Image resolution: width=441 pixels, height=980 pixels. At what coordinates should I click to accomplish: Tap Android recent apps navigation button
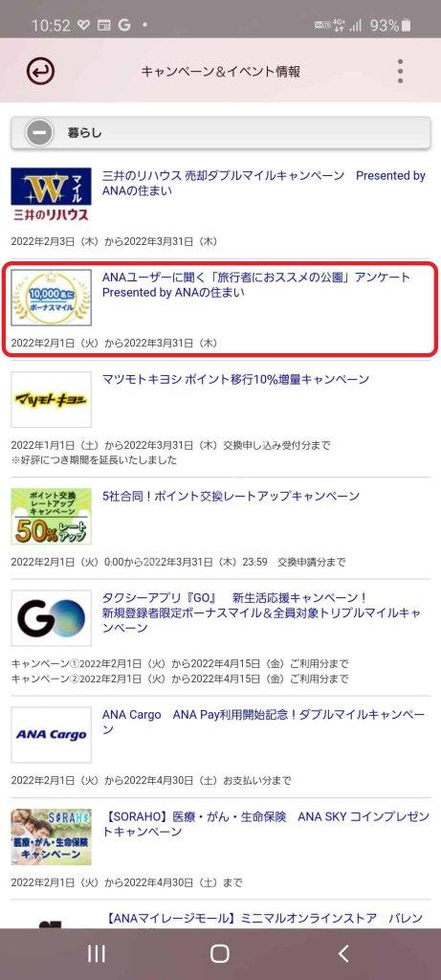pos(97,953)
